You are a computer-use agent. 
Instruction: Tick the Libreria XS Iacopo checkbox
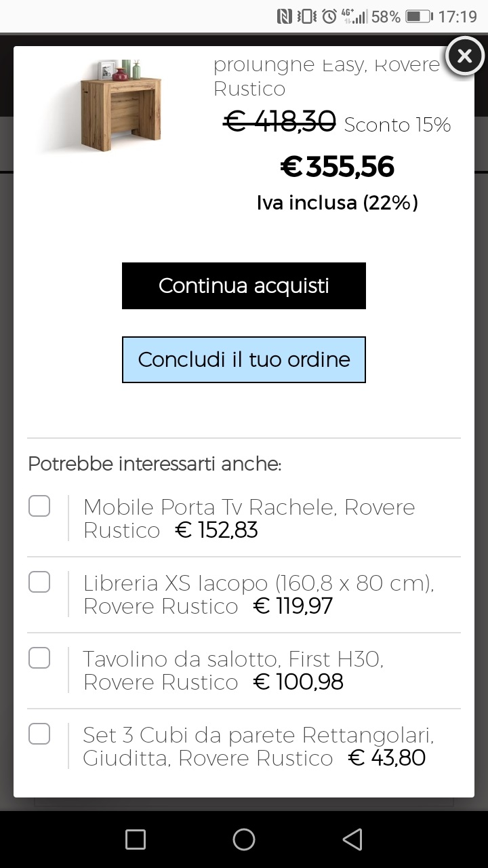point(39,582)
